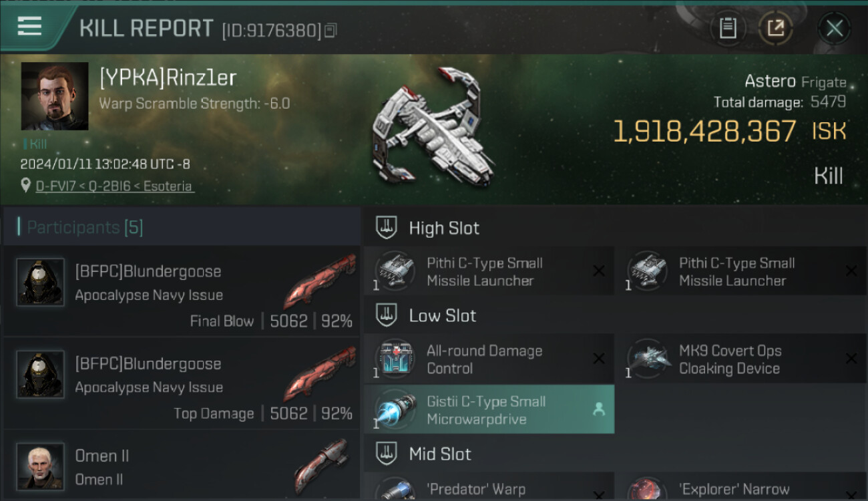The image size is (868, 501).
Task: Select the Gistii C-Type Small Microwarpdrive
Action: (x=489, y=409)
